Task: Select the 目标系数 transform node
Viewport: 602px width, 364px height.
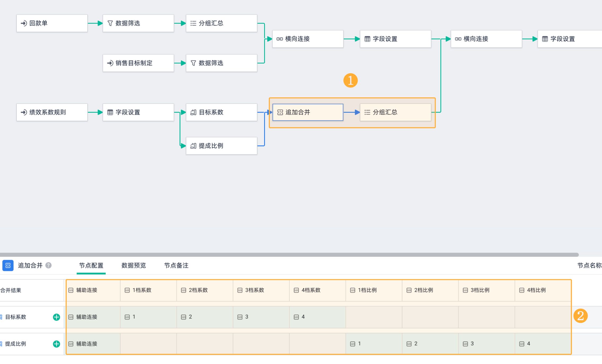Action: 221,112
